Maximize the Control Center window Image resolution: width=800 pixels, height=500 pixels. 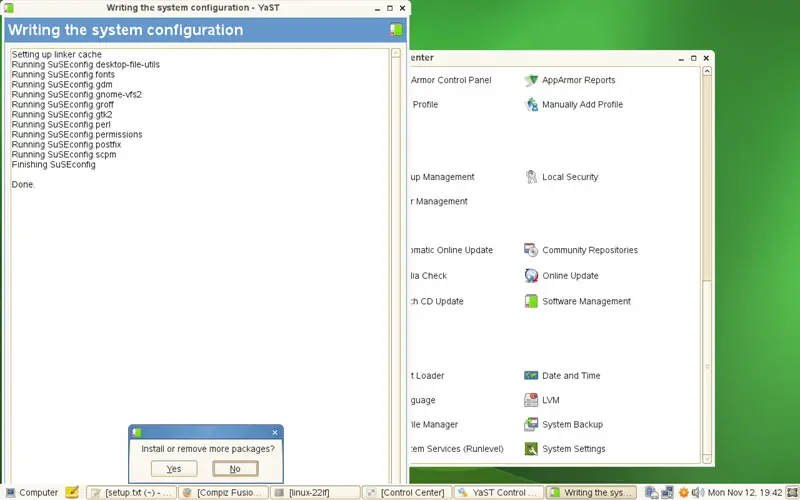click(x=693, y=58)
